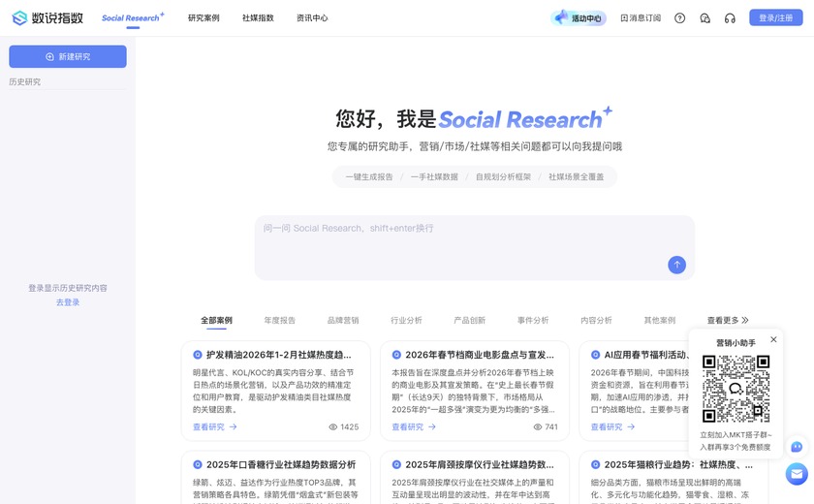Click icon beside 2025年肩颈按摩仪行业 card title
The height and width of the screenshot is (504, 814).
coord(396,464)
